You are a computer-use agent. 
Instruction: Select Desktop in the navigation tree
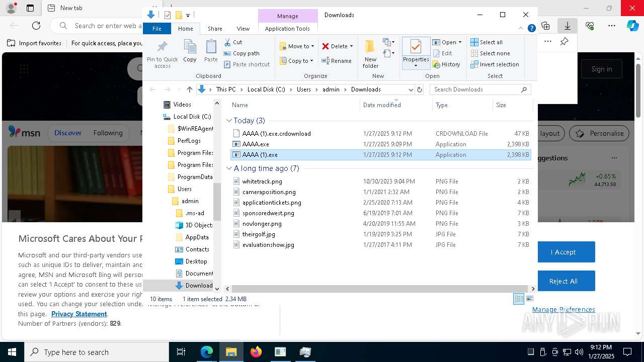pos(196,261)
